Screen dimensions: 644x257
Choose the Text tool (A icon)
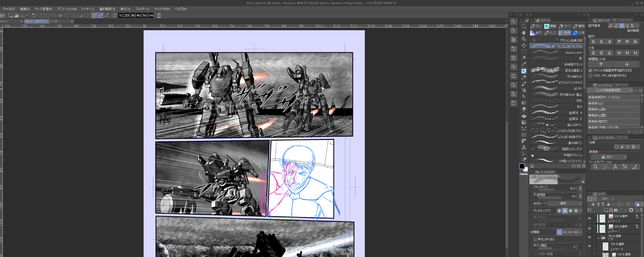coord(524,147)
